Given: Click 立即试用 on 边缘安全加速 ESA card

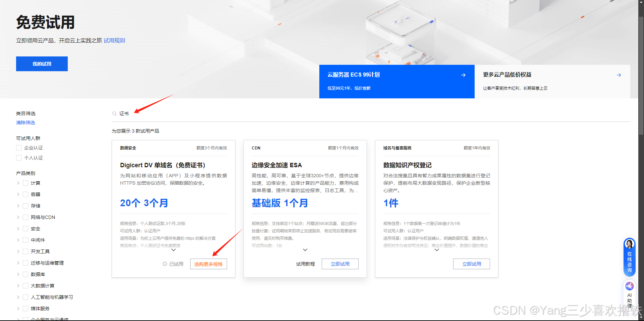Looking at the screenshot, I should (340, 264).
